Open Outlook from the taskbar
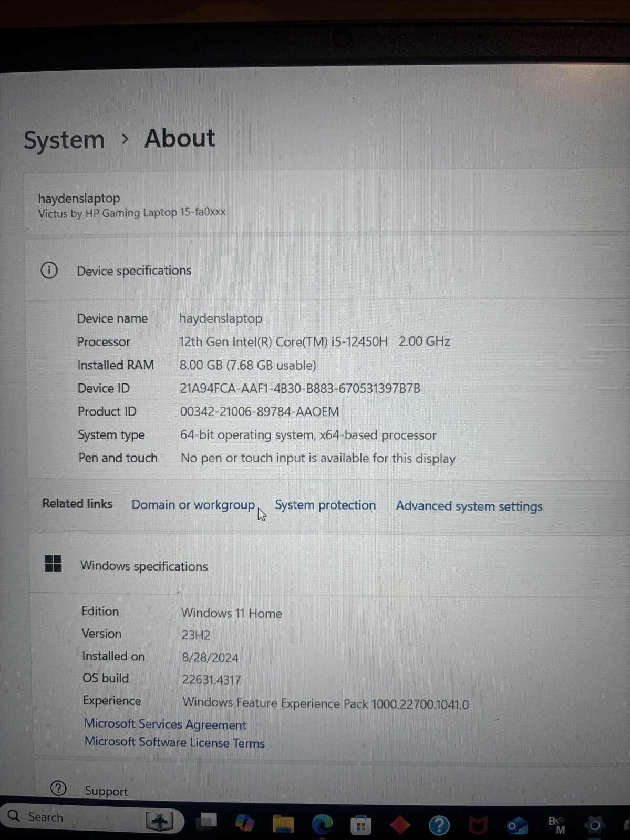 517,826
